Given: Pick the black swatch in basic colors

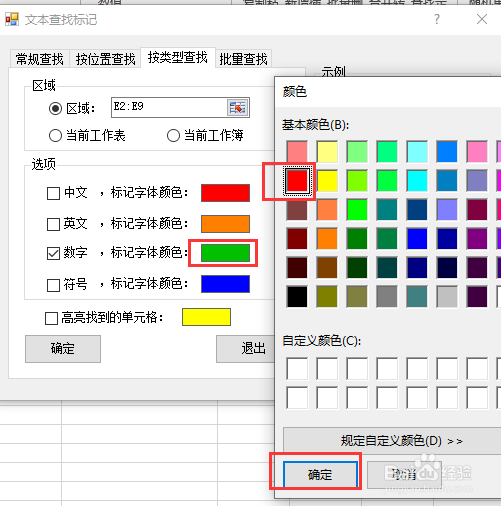Looking at the screenshot, I should tap(297, 297).
